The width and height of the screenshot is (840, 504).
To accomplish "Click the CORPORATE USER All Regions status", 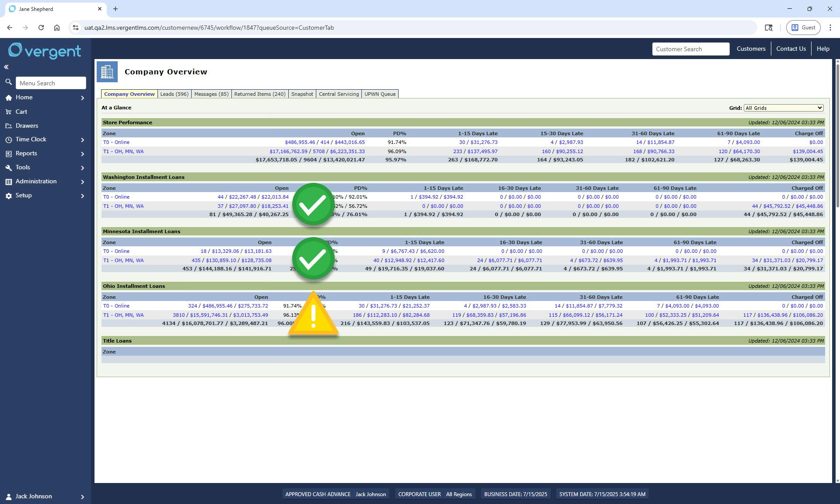I will click(435, 494).
